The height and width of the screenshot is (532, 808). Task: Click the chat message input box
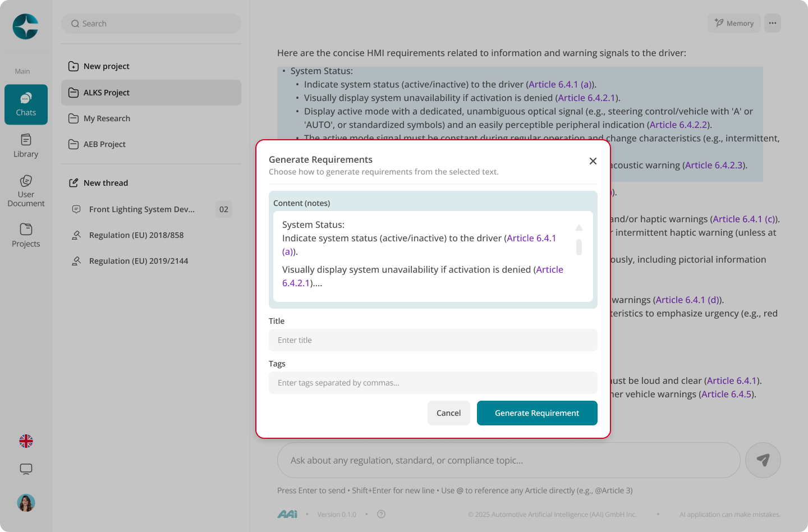pos(509,460)
